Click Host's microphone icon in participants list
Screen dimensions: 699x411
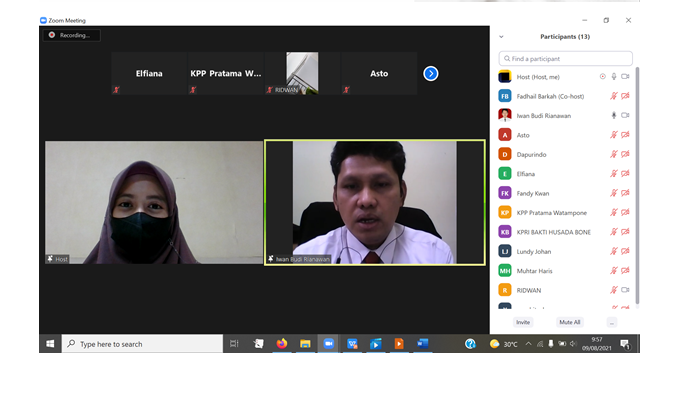(613, 76)
